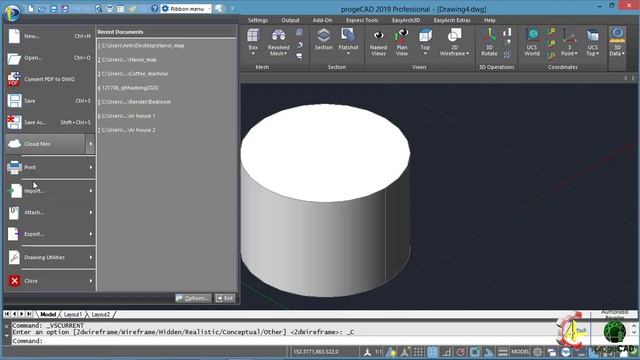Select the Revolved Mesh tool
This screenshot has height=360, width=640.
click(x=278, y=42)
